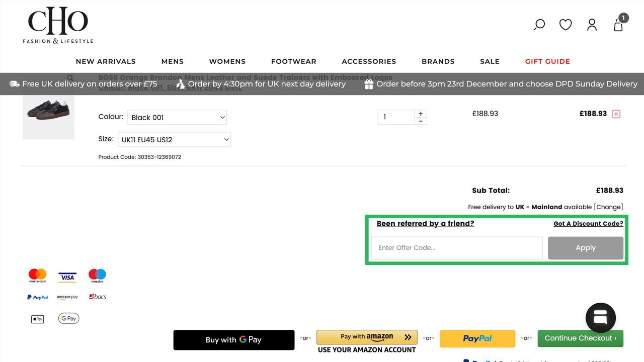Screen dimensions: 644x362
Task: Click Free UK delivery over £75 banner text
Action: click(90, 84)
